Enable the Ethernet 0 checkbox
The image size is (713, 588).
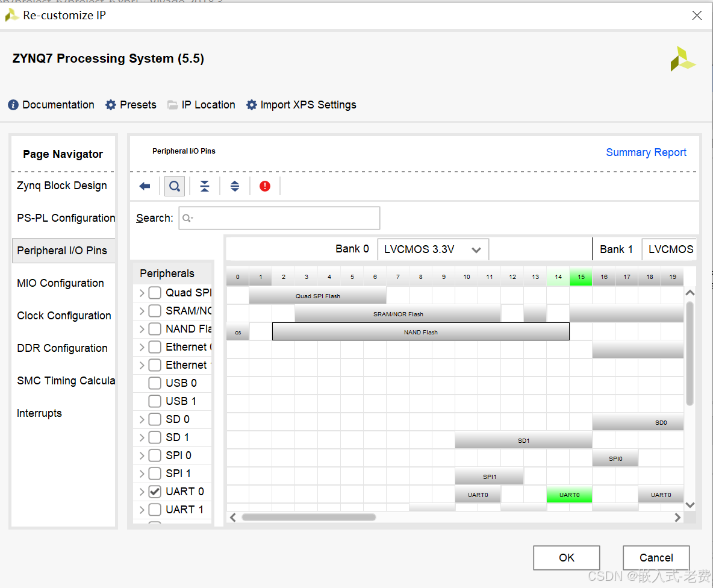point(155,347)
